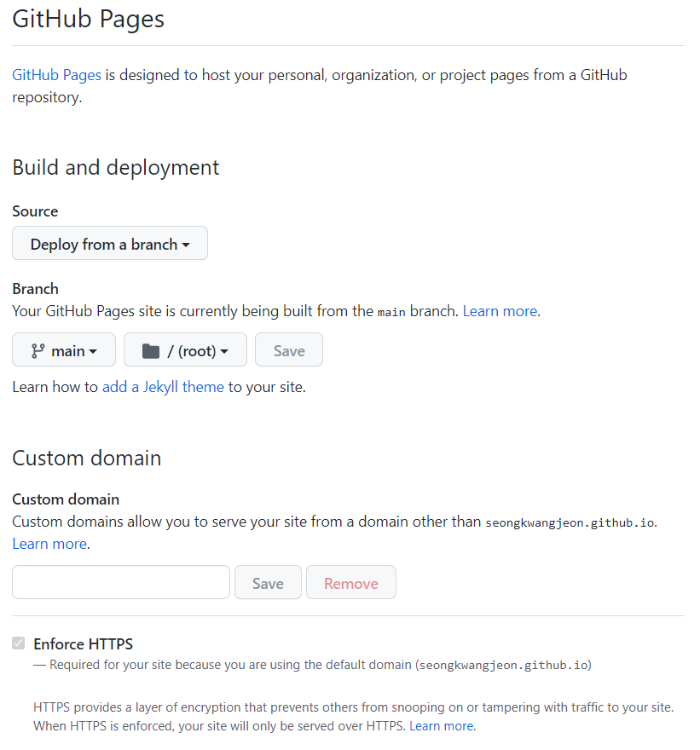Click seongkwangjeon.github.io in the custom domain description
This screenshot has width=700, height=750.
[x=570, y=522]
